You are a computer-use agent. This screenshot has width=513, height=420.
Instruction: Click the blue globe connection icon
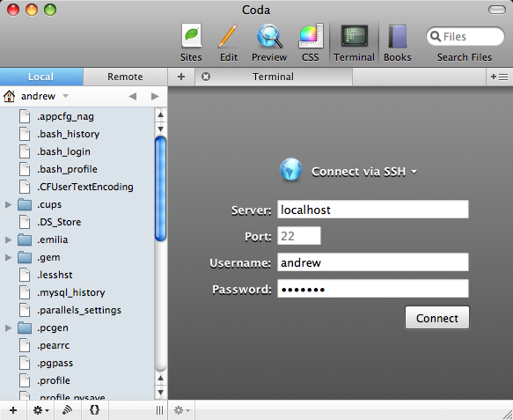[291, 170]
